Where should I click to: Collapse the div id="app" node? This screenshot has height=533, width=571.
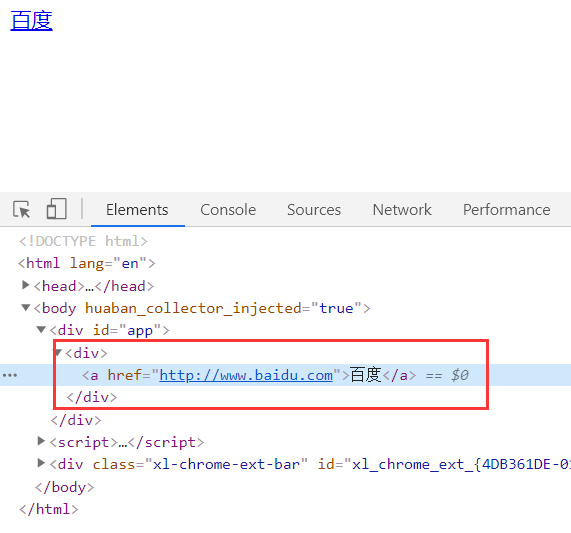41,329
